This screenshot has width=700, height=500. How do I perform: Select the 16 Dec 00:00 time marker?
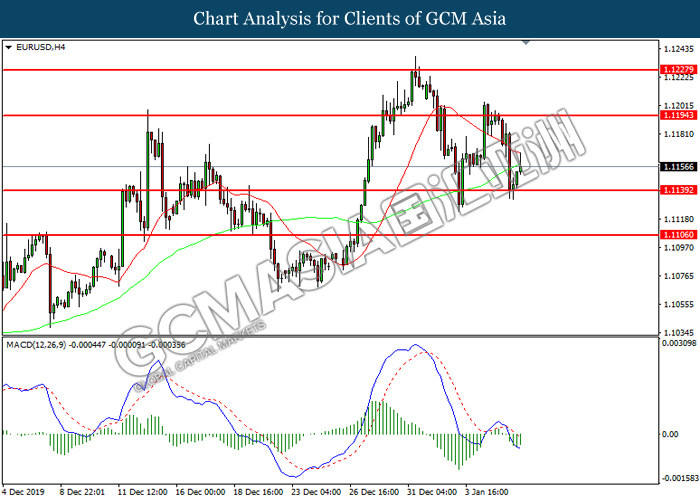coord(200,492)
